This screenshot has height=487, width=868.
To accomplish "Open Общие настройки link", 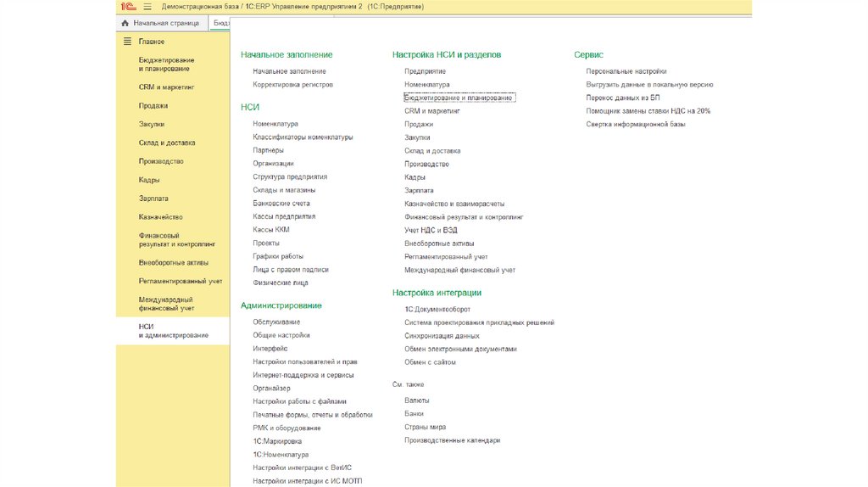I will 281,336.
